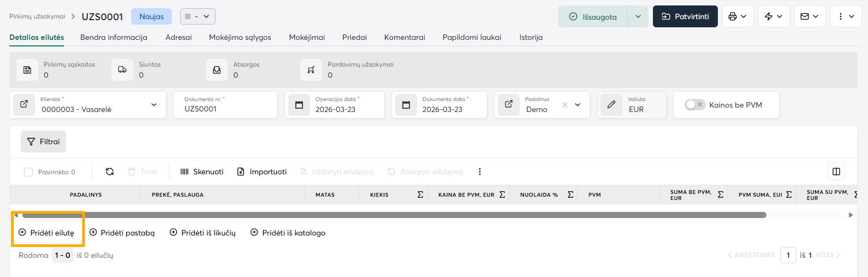The height and width of the screenshot is (277, 868).
Task: Switch to the Bendra informacija tab
Action: coord(114,37)
